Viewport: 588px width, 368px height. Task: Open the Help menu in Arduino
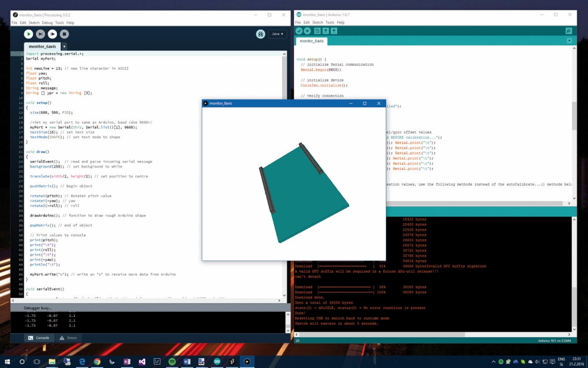(341, 22)
